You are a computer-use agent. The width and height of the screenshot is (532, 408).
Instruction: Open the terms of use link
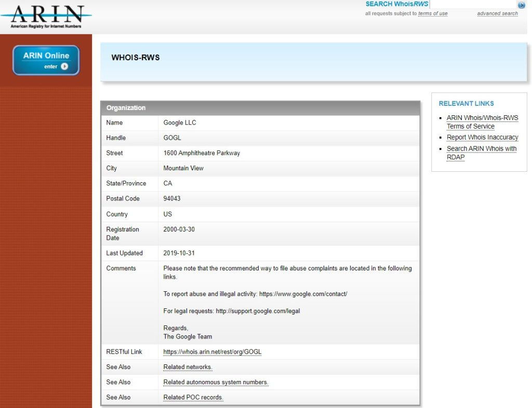[433, 13]
